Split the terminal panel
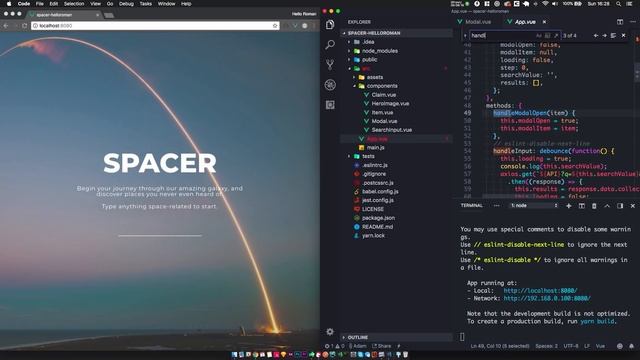This screenshot has height=360, width=640. 582,206
